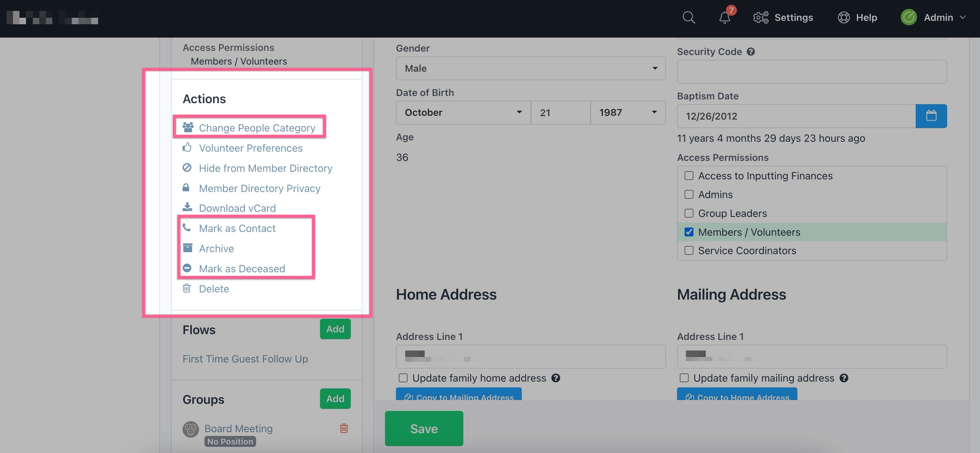Expand the Admin account menu
The height and width of the screenshot is (453, 980).
pos(938,17)
